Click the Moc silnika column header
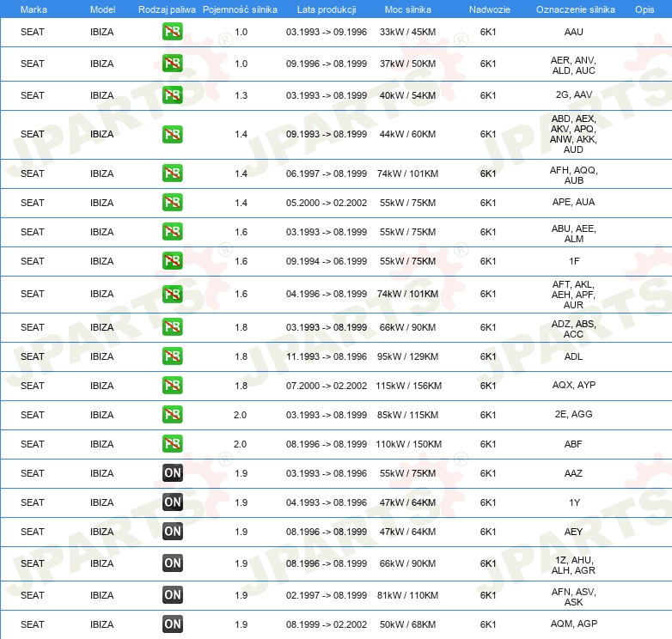672x639 pixels. tap(408, 9)
